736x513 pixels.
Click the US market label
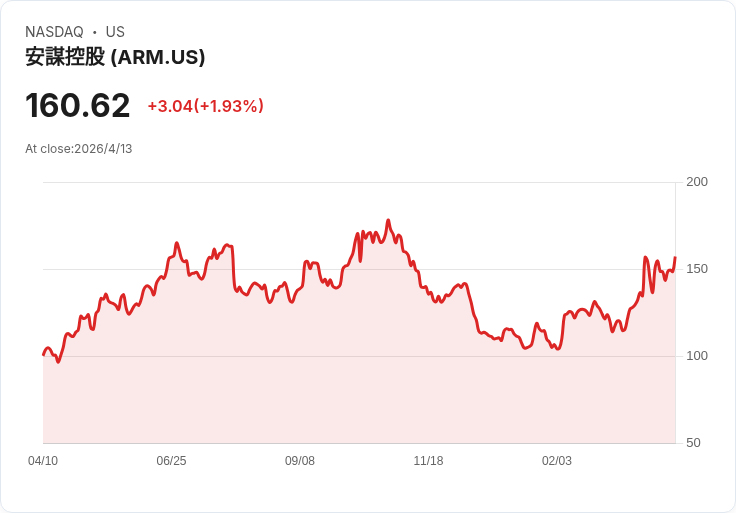[115, 32]
